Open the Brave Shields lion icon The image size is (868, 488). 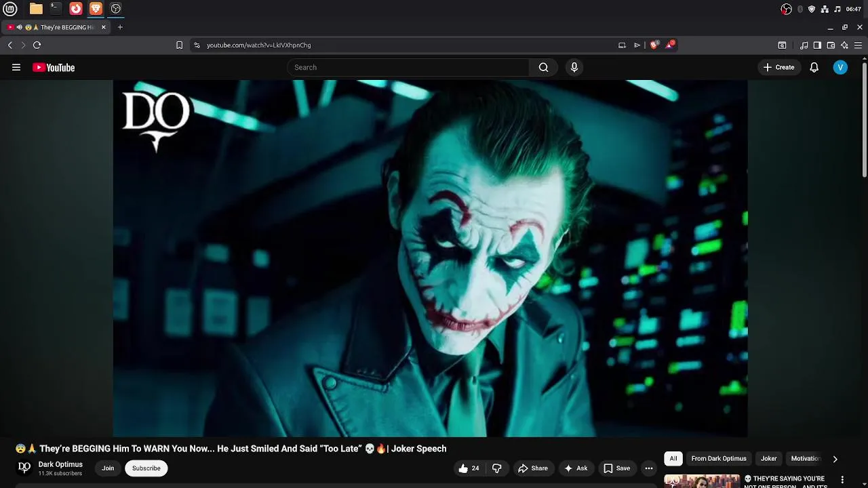(x=654, y=45)
